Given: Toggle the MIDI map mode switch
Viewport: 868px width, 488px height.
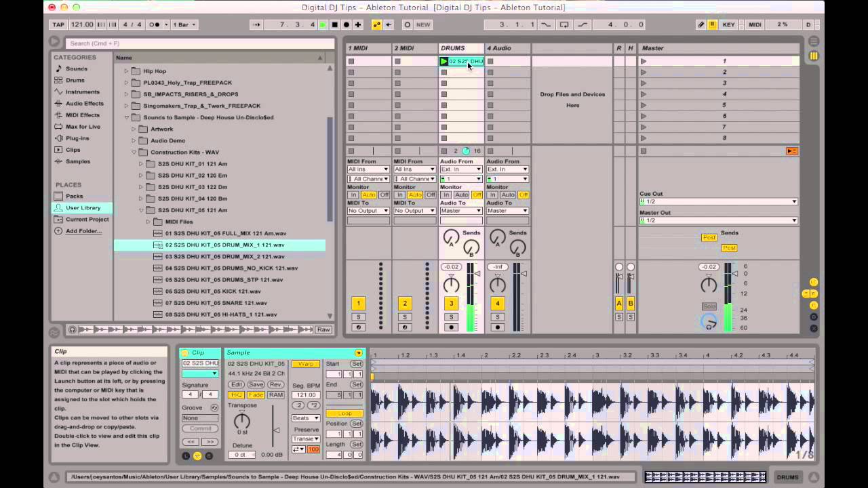Looking at the screenshot, I should (754, 24).
